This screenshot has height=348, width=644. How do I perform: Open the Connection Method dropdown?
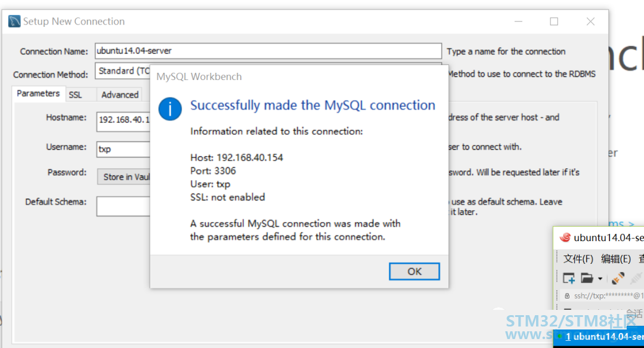click(x=123, y=71)
